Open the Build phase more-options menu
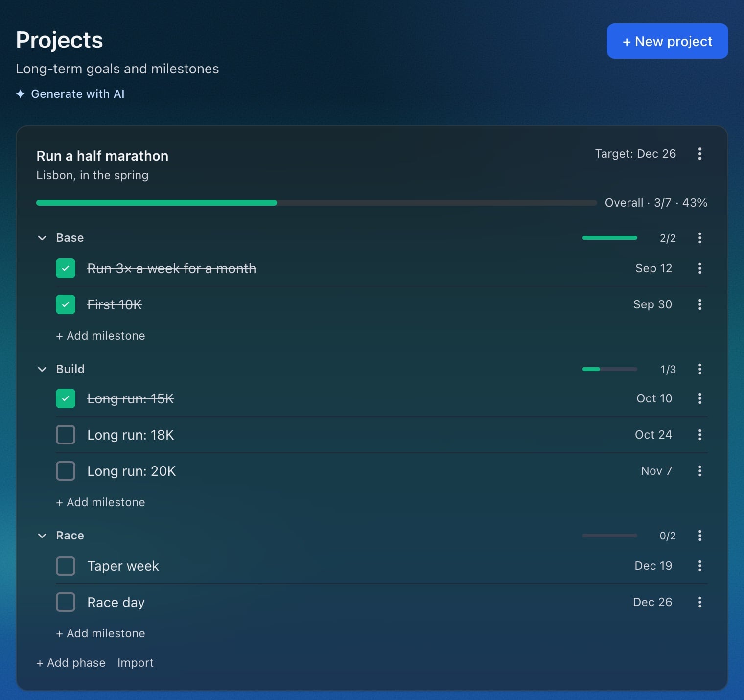Viewport: 744px width, 700px height. pos(700,369)
